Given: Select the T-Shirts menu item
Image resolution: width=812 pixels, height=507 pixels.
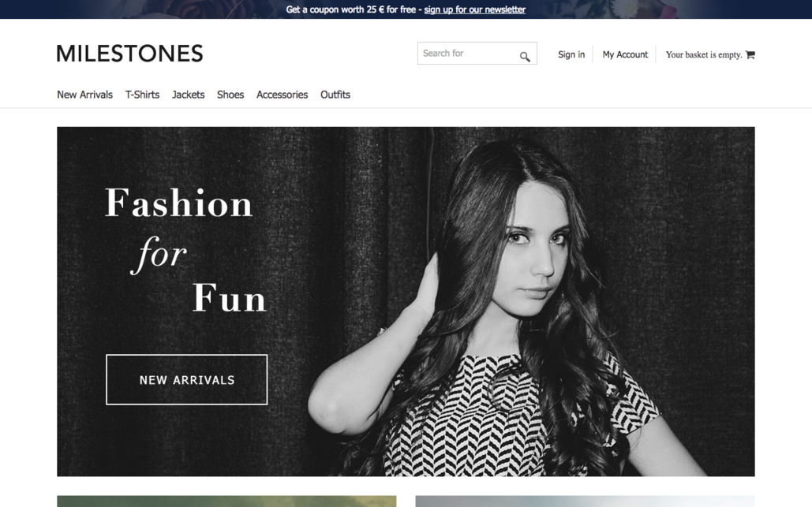Looking at the screenshot, I should click(x=142, y=95).
